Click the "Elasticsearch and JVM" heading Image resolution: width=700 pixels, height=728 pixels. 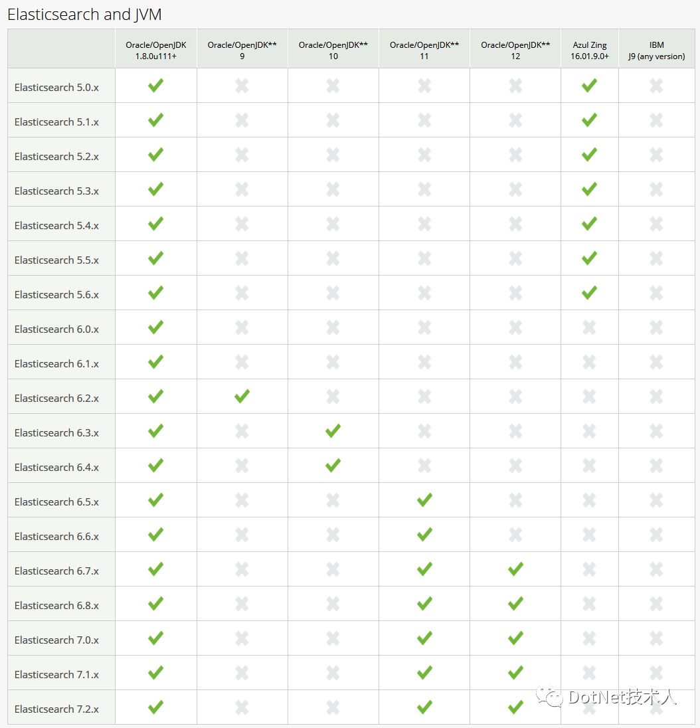[84, 15]
